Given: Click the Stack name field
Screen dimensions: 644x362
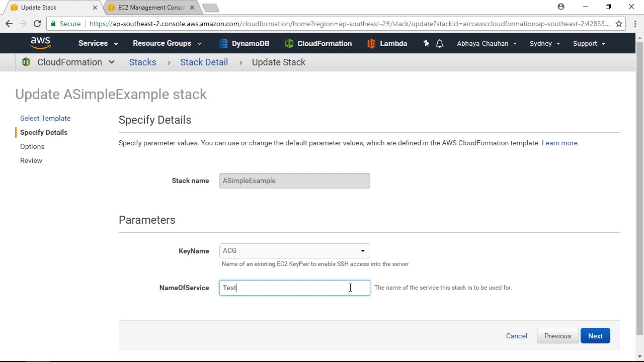Looking at the screenshot, I should coord(295,181).
